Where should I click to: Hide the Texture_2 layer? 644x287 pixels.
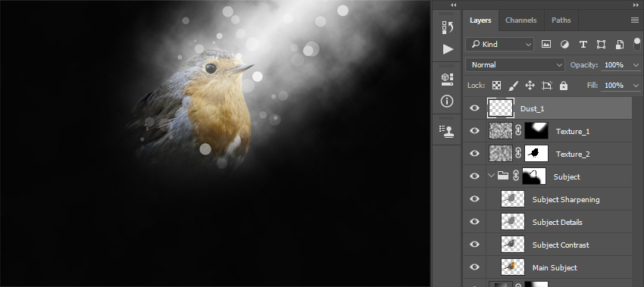[474, 153]
